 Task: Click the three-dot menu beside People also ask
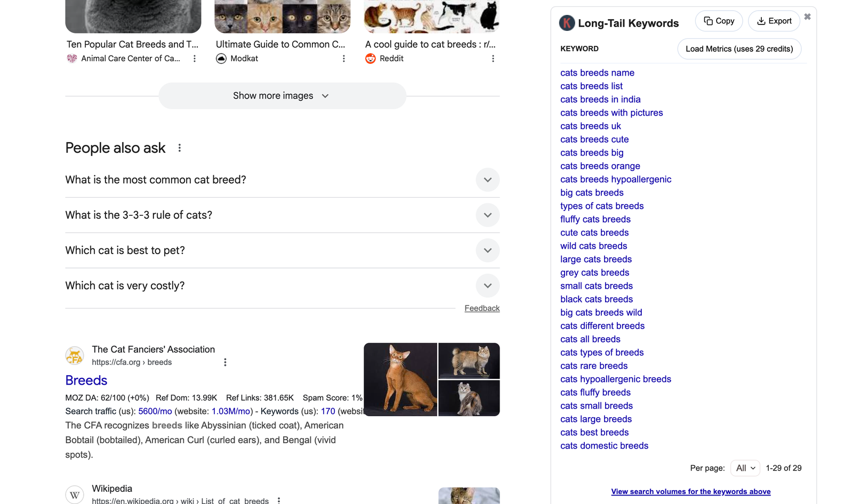coord(180,148)
